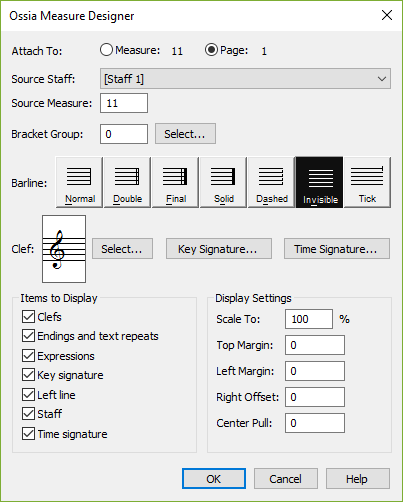The height and width of the screenshot is (502, 403).
Task: Click the Source Measure input field
Action: pos(124,103)
